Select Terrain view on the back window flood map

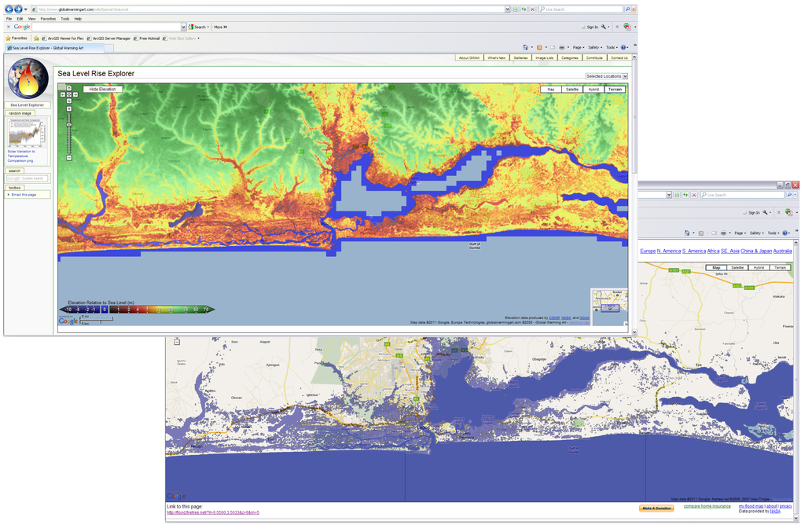(x=781, y=267)
